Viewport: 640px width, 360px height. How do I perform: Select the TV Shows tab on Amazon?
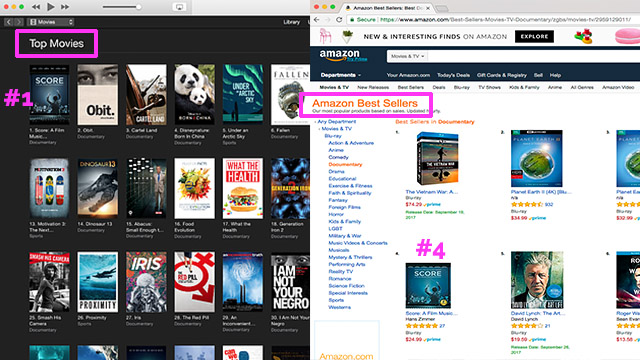489,87
